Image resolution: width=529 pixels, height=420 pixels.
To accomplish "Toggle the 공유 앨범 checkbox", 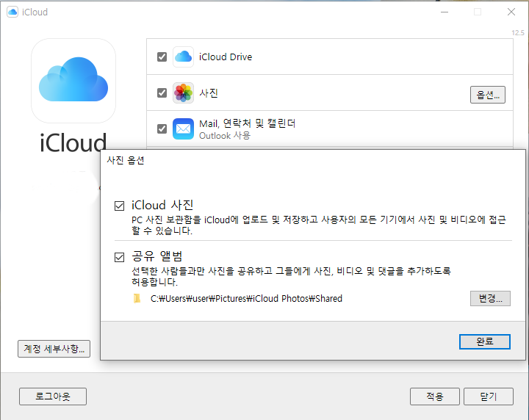I will (120, 257).
